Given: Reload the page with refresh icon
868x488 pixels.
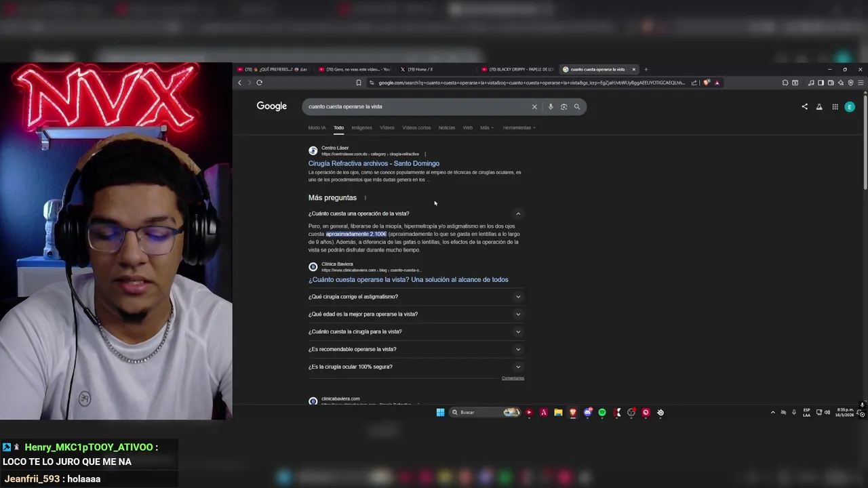Looking at the screenshot, I should 259,83.
